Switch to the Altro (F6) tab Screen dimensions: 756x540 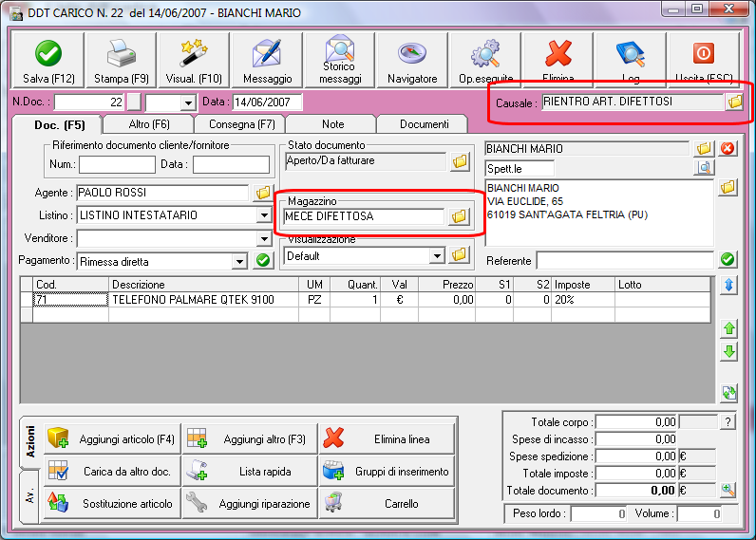149,124
